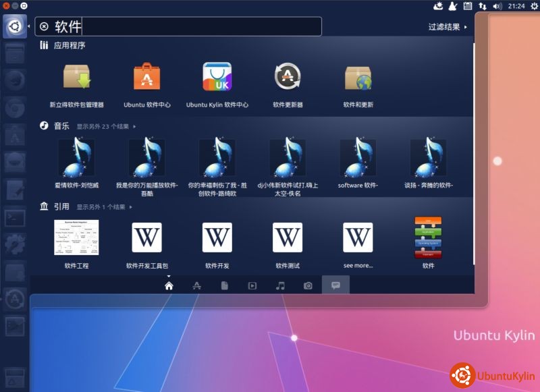Clear the search text with X button
Image resolution: width=540 pixels, height=392 pixels.
44,26
